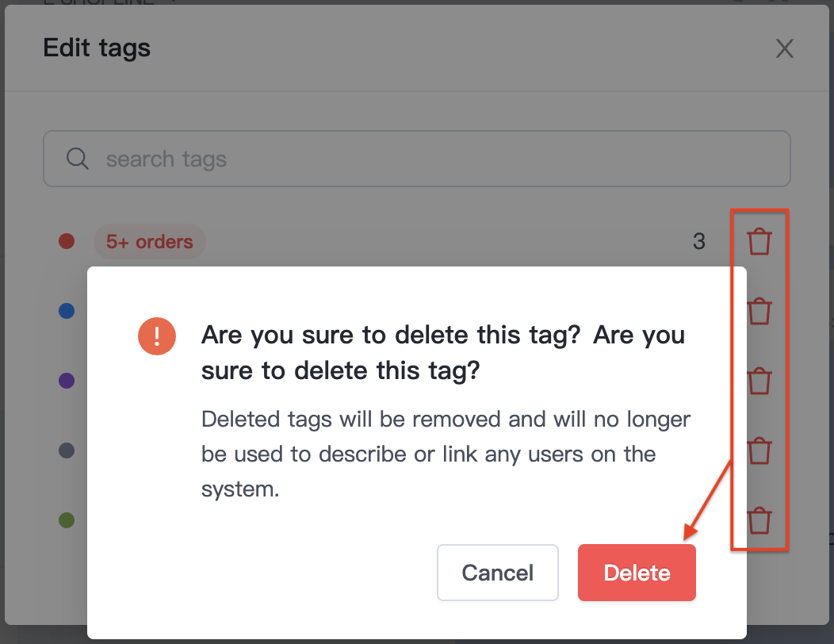The width and height of the screenshot is (834, 644).
Task: Select the gray tag color dot
Action: [x=67, y=450]
